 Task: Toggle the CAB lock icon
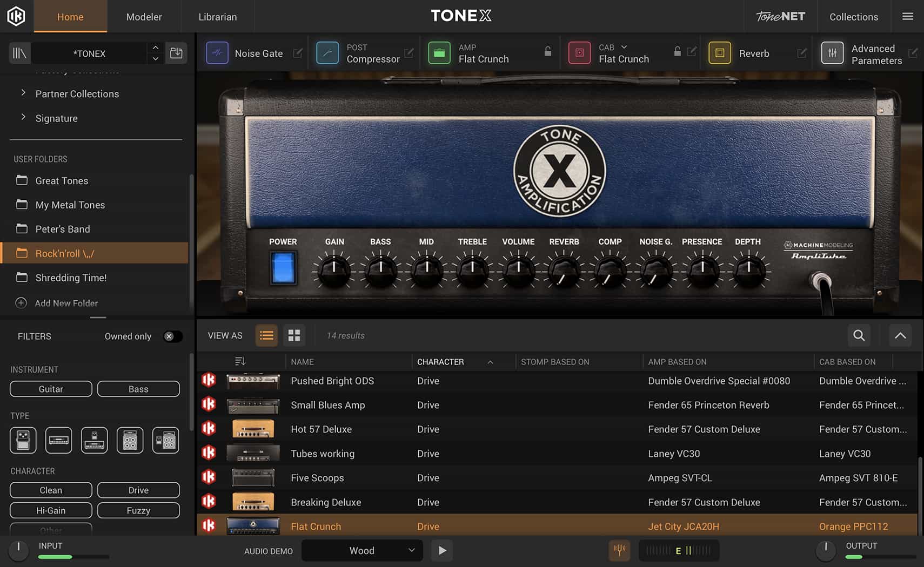677,51
